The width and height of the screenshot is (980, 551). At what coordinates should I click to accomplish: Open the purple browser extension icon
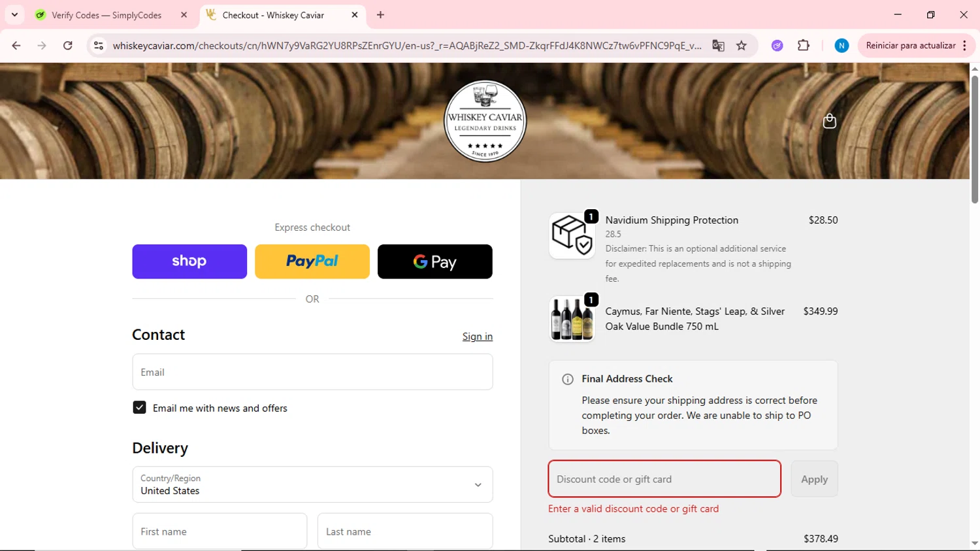pyautogui.click(x=777, y=46)
